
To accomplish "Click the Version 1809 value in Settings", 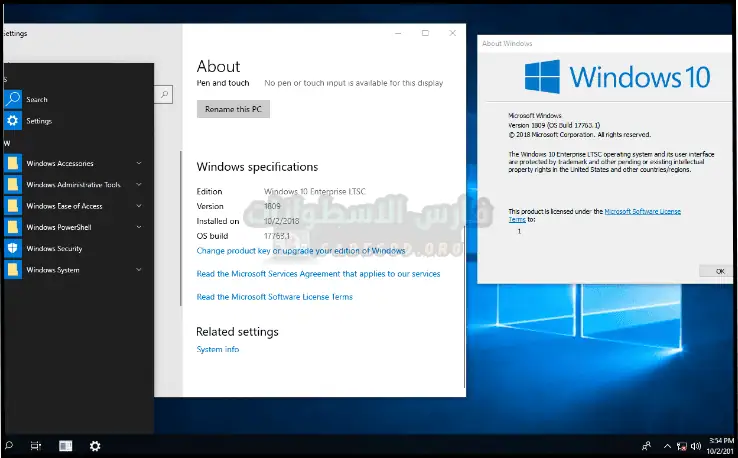I will pyautogui.click(x=272, y=206).
